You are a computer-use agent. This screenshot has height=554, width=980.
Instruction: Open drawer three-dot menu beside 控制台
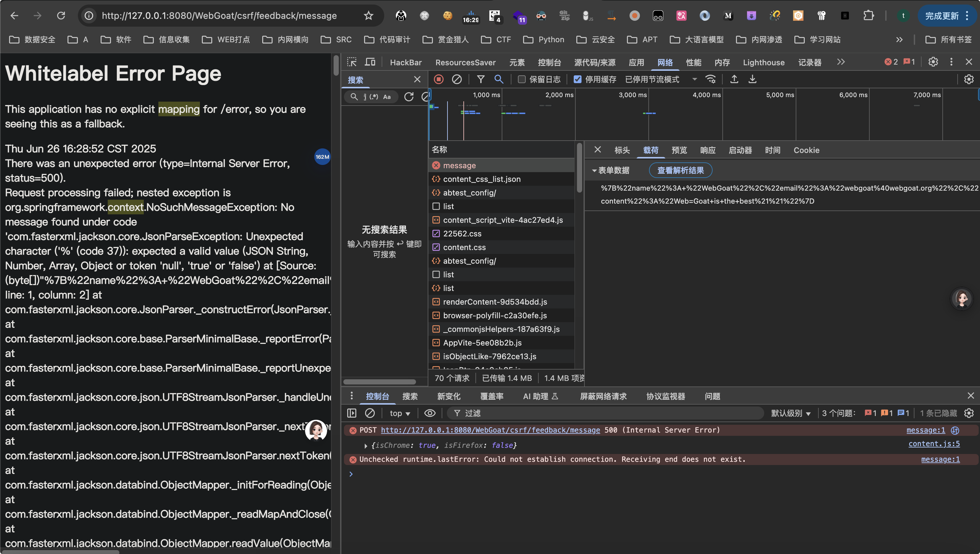351,396
